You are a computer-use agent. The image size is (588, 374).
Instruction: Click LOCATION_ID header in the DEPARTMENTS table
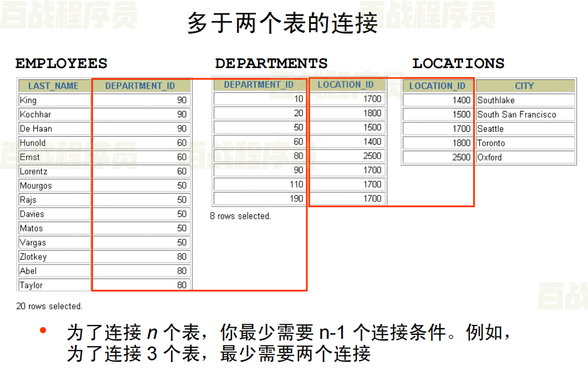(346, 85)
